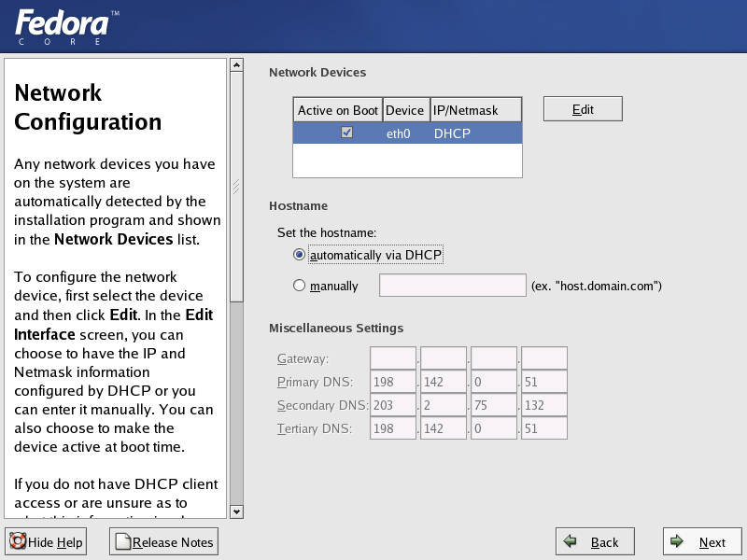Click the DHCP value in eth0 row
Screen dimensions: 747x560
[452, 133]
